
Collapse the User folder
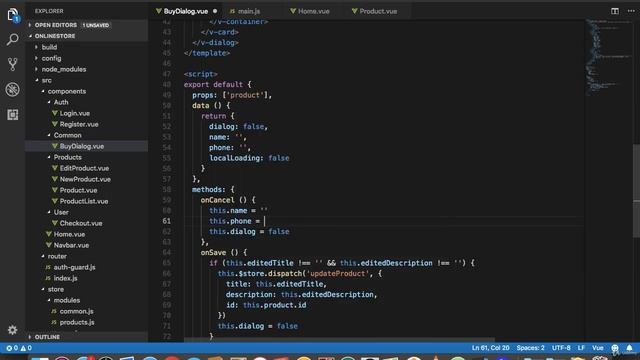[87, 212]
